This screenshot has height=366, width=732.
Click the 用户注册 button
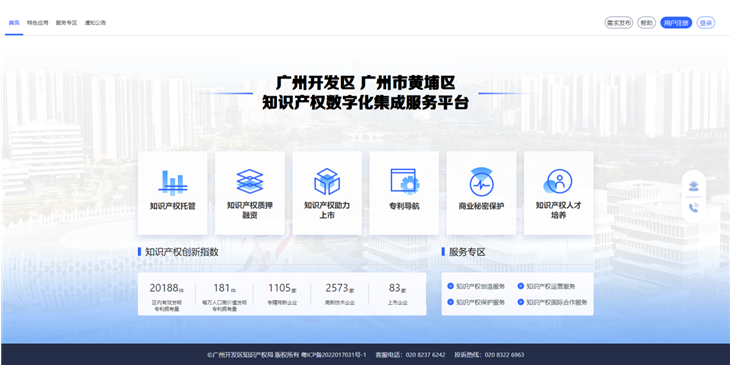(x=676, y=23)
